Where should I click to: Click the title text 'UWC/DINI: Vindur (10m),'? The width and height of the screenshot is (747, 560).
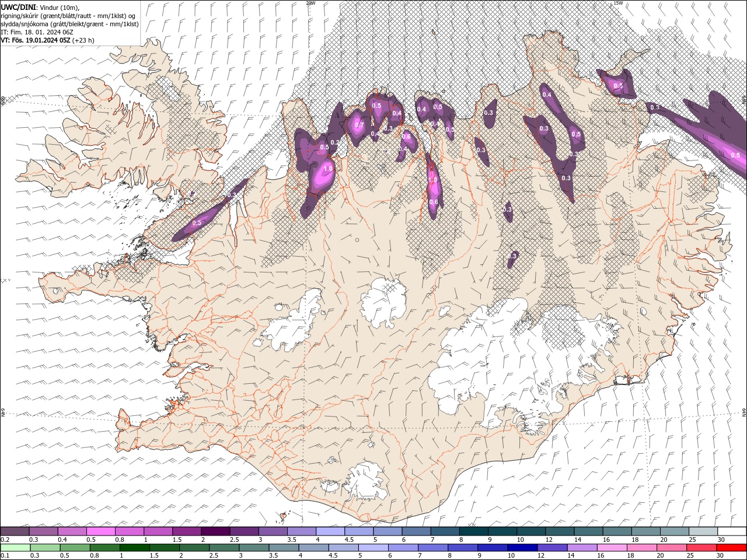(x=40, y=7)
